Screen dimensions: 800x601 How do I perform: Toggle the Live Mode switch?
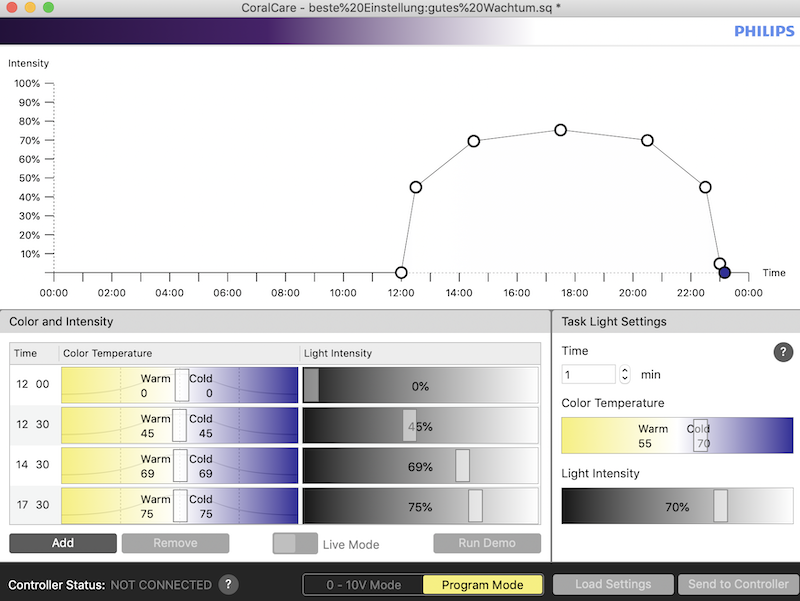coord(294,544)
